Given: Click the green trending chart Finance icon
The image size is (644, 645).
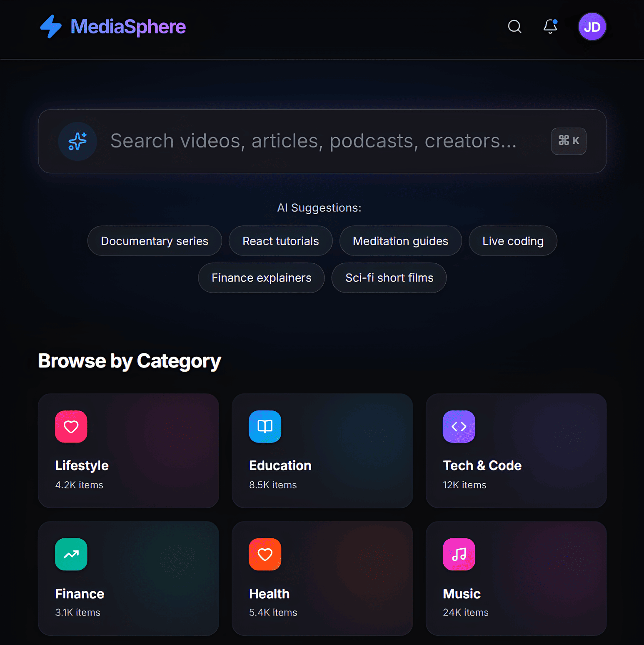Looking at the screenshot, I should click(x=71, y=554).
